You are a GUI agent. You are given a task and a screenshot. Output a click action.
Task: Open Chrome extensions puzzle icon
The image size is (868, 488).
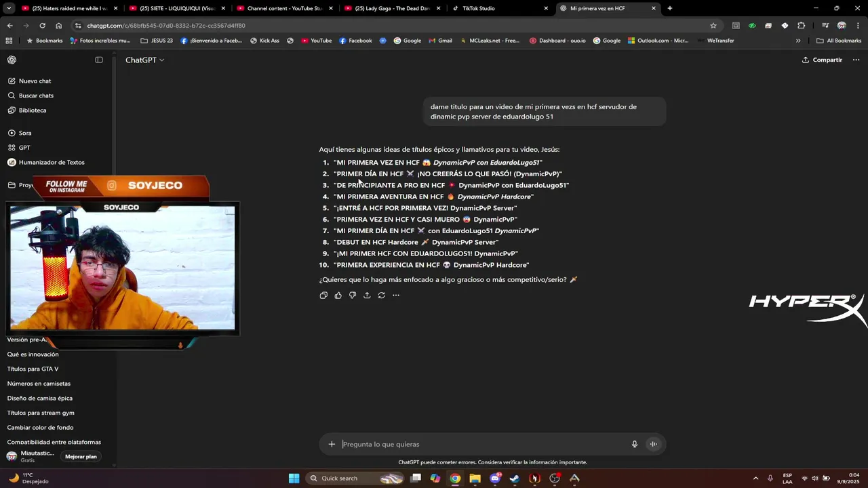pos(801,26)
